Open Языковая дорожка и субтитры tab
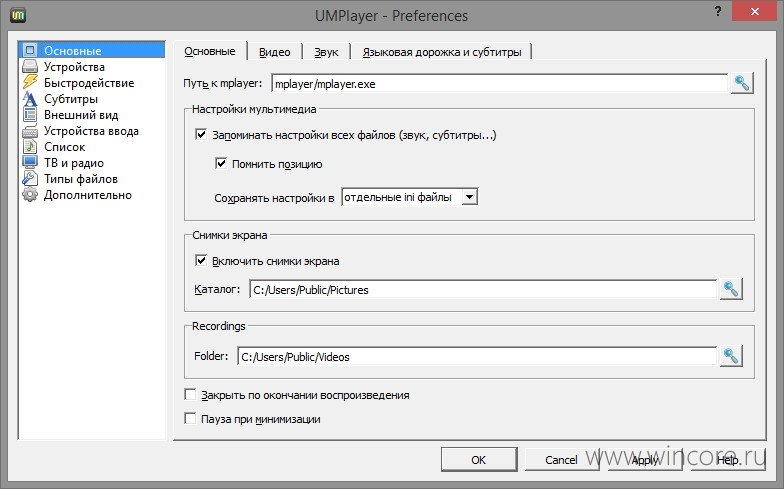This screenshot has width=784, height=489. pos(442,52)
